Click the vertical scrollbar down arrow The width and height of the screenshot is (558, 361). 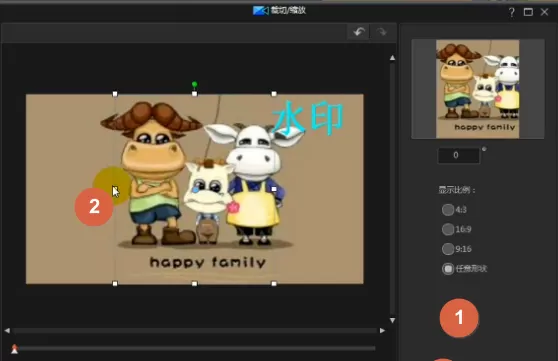click(392, 320)
